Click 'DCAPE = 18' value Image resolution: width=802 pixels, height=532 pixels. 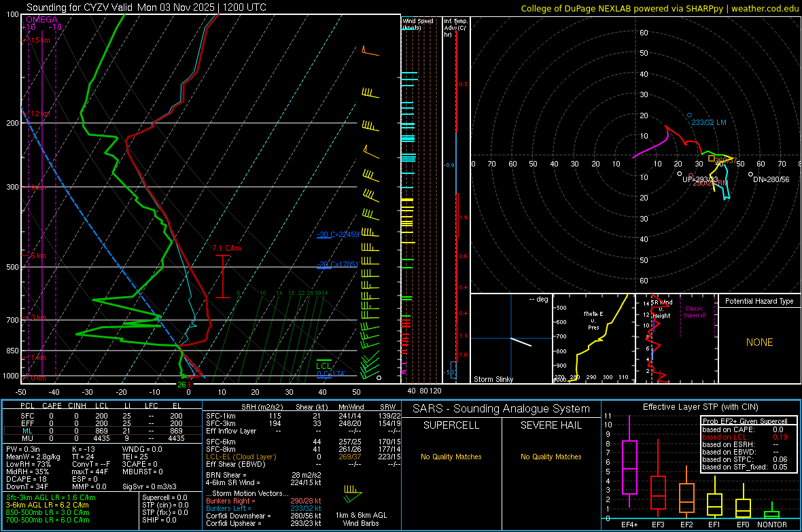[27, 479]
